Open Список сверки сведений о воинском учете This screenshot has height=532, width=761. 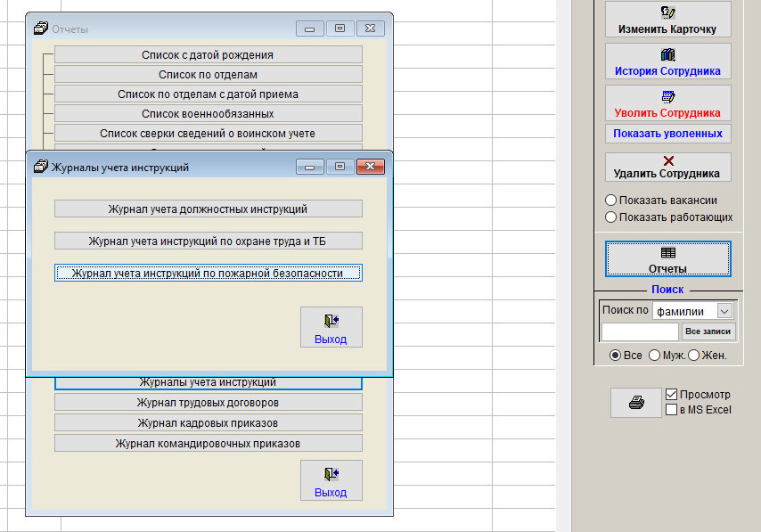[209, 133]
